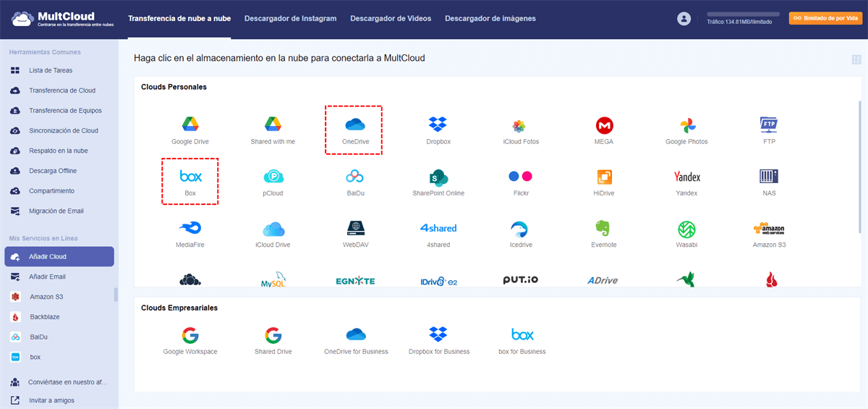Open Respaldo en la nube
Image resolution: width=868 pixels, height=409 pixels.
(59, 151)
